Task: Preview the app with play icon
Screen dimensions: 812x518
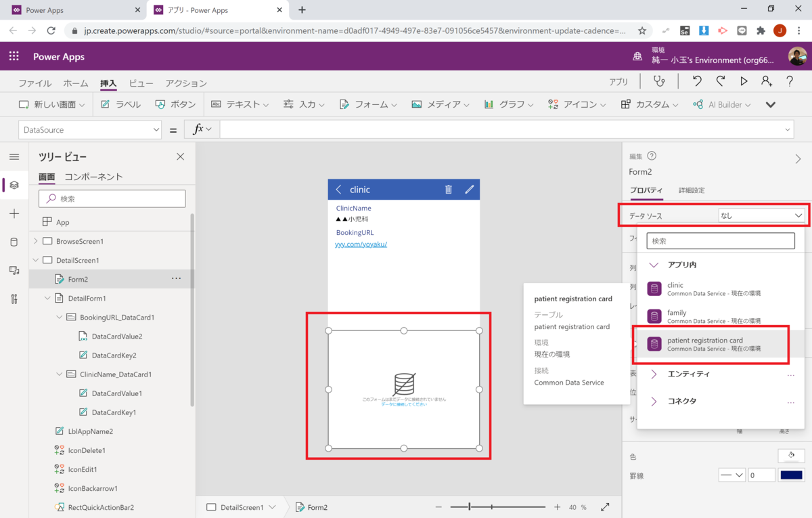Action: 744,81
